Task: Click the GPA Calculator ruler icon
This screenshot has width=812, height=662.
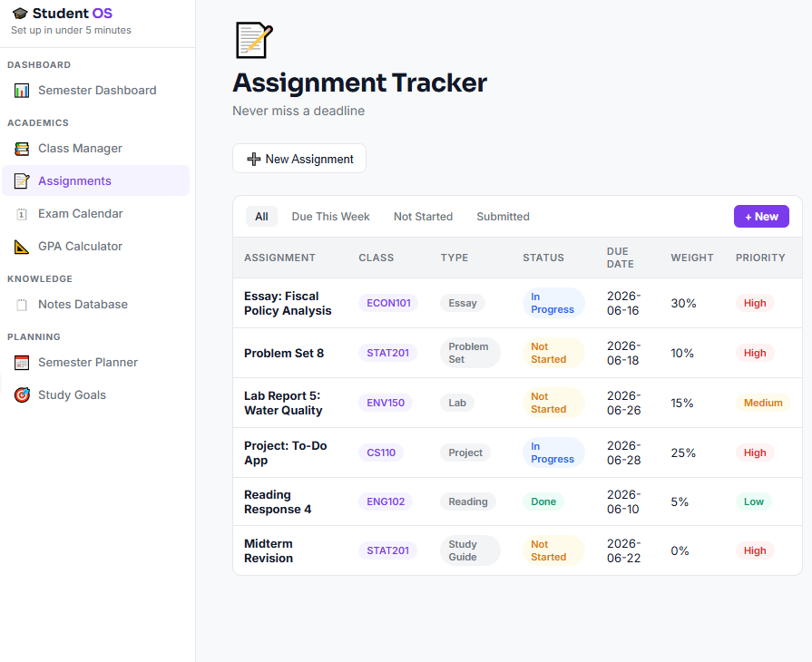Action: [x=22, y=247]
